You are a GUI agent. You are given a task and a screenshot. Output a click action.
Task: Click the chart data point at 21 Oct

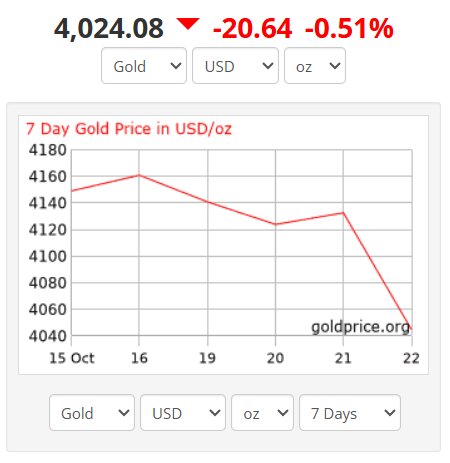click(343, 213)
